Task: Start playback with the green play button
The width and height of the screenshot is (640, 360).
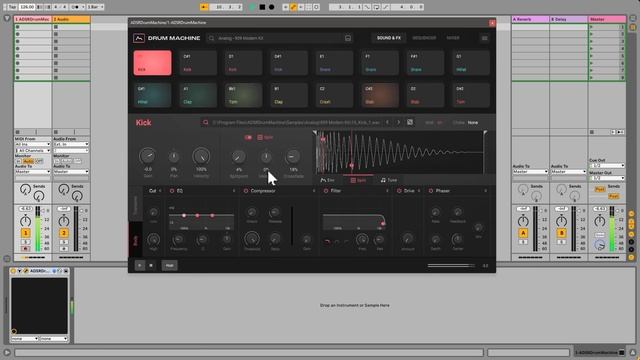Action: 252,7
